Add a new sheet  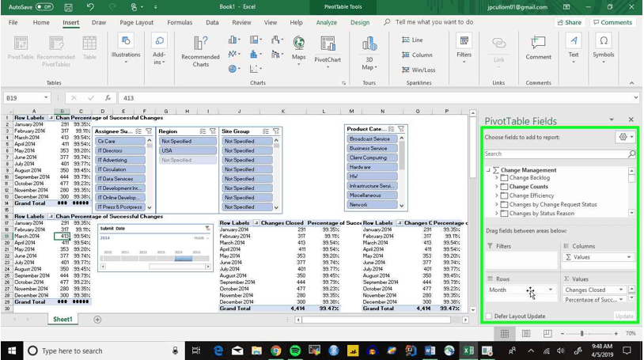pyautogui.click(x=97, y=320)
